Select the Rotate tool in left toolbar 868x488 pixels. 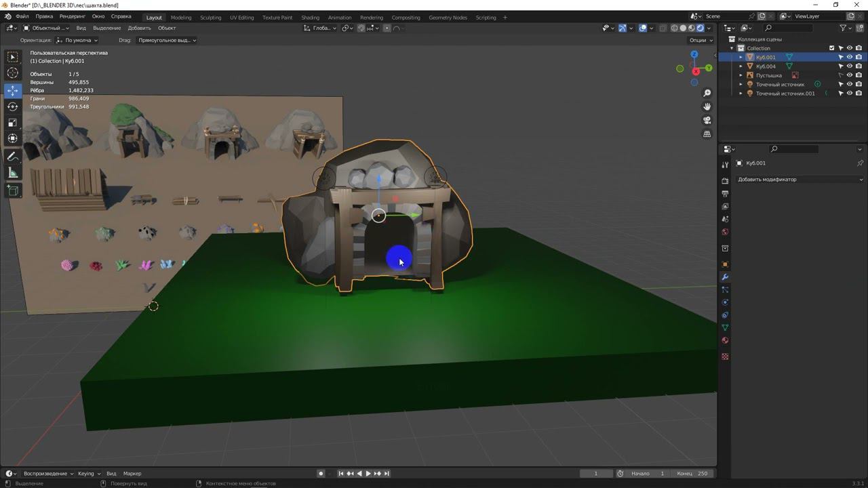[x=12, y=106]
